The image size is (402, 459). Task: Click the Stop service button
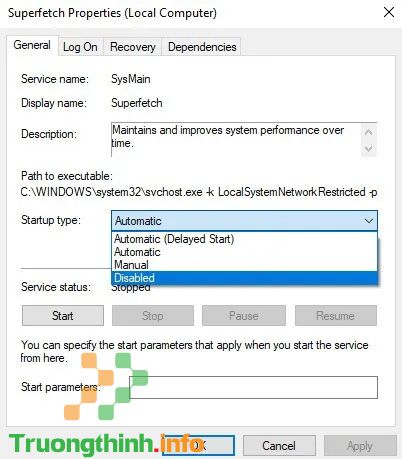click(153, 315)
